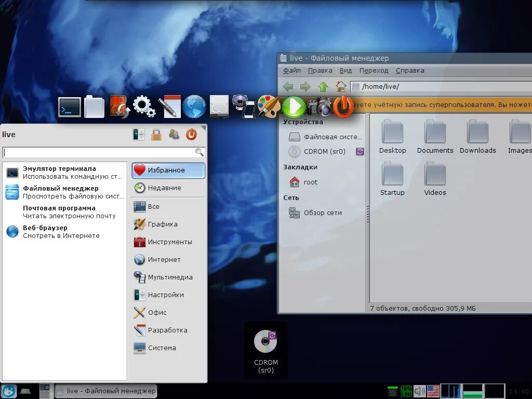The height and width of the screenshot is (399, 532).
Task: Go to parent folder with up arrow
Action: pos(323,87)
